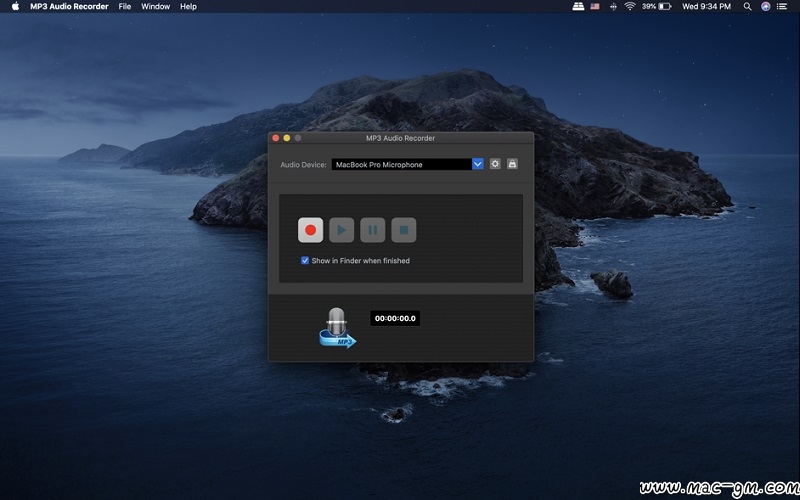This screenshot has height=500, width=800.
Task: Open the Help menu
Action: [188, 7]
